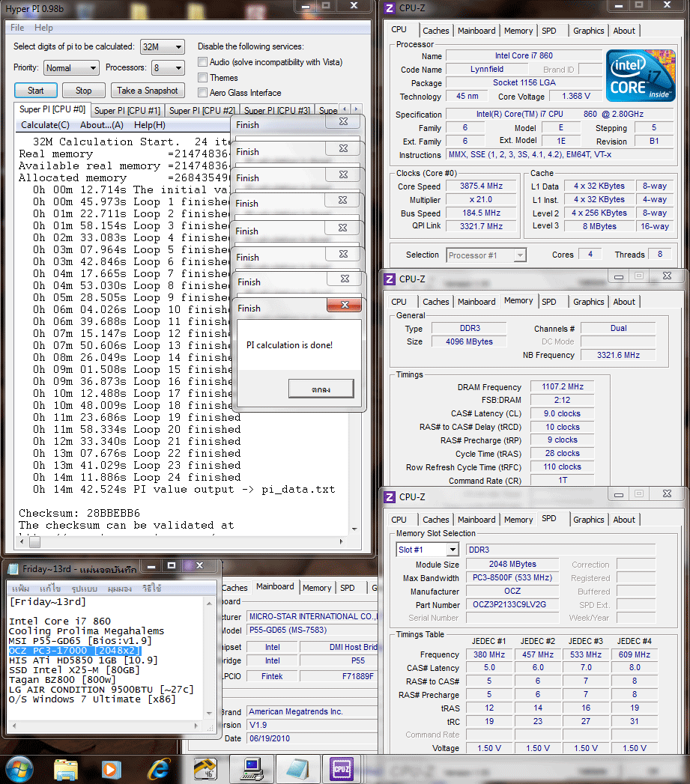
Task: Click the Start calculation button
Action: click(x=35, y=91)
